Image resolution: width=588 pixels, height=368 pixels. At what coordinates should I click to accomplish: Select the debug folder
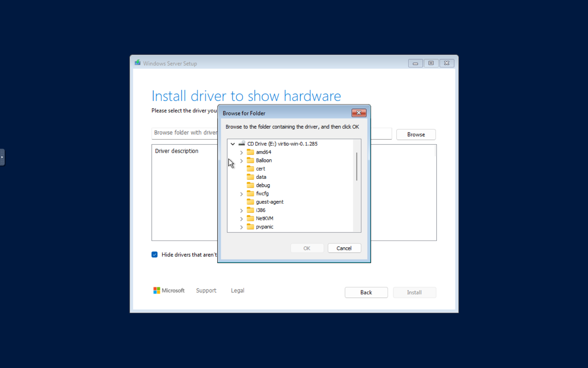click(x=263, y=185)
